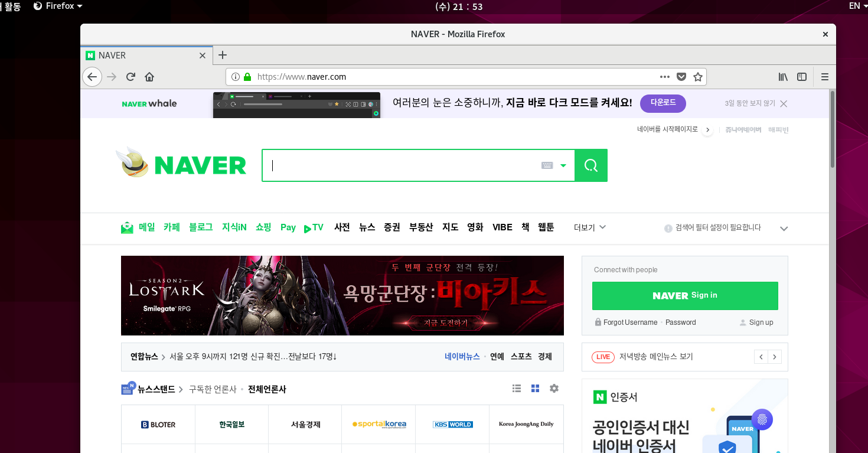Open the Lost Ark banner ad
This screenshot has height=453, width=868.
point(342,295)
